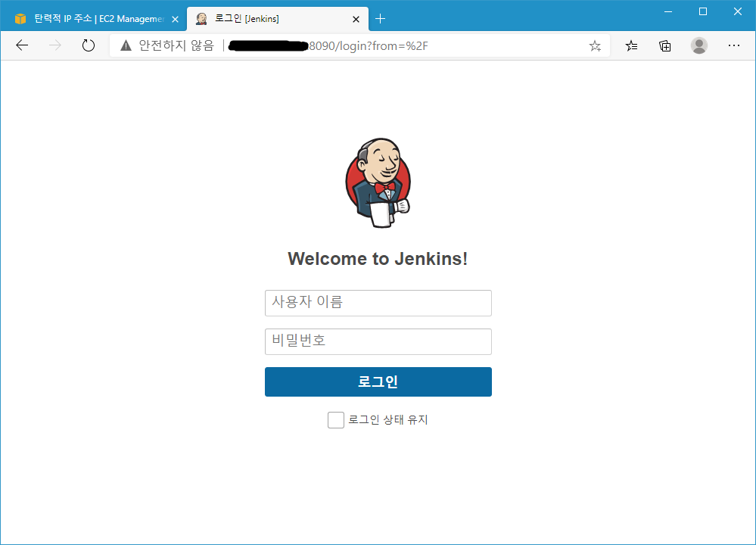This screenshot has height=545, width=756.
Task: Close the browser window
Action: (x=738, y=11)
